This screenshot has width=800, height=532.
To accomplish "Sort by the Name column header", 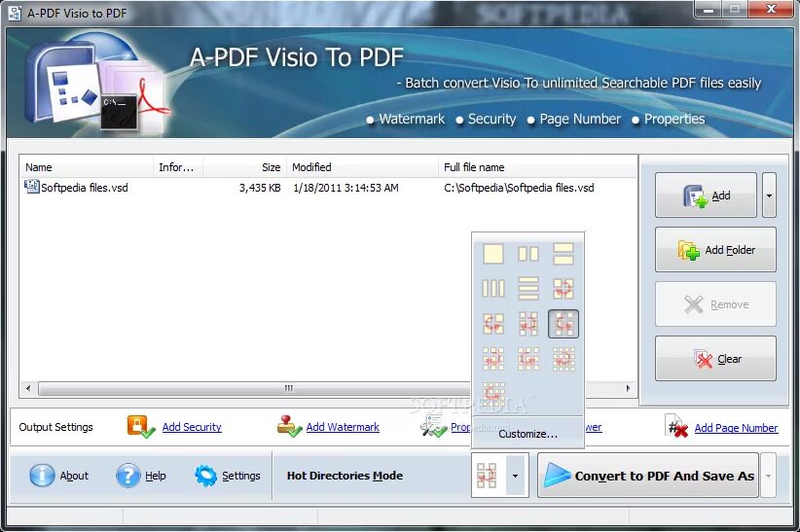I will point(87,166).
